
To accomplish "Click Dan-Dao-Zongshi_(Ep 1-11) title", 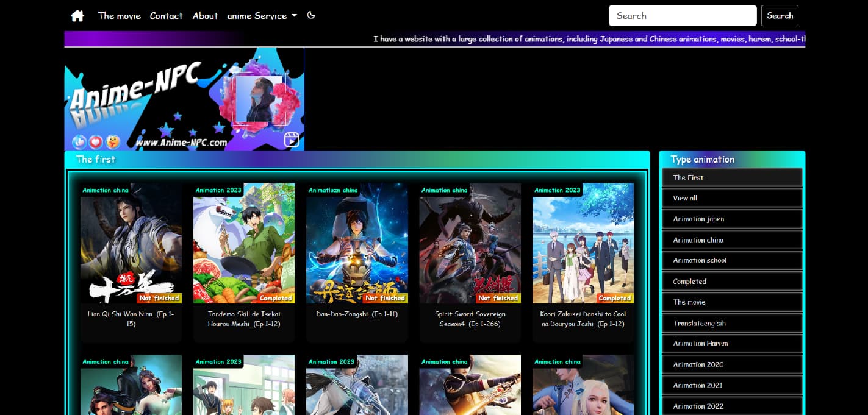I will [357, 314].
